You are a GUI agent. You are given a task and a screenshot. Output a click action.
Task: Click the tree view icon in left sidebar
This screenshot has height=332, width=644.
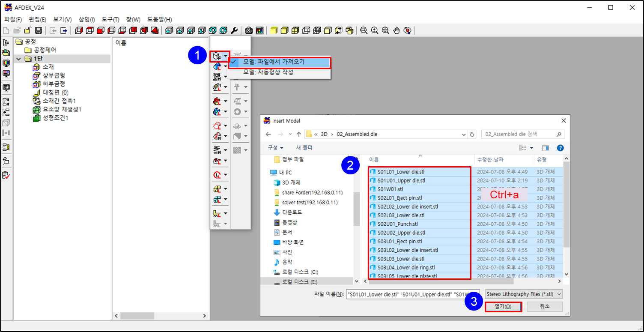click(6, 42)
